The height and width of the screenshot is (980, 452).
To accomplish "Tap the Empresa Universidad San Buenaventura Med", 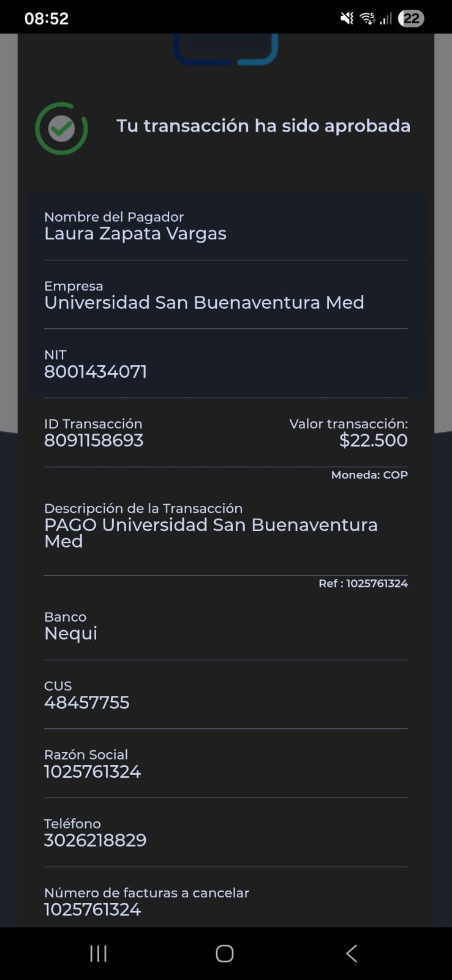I will (204, 303).
